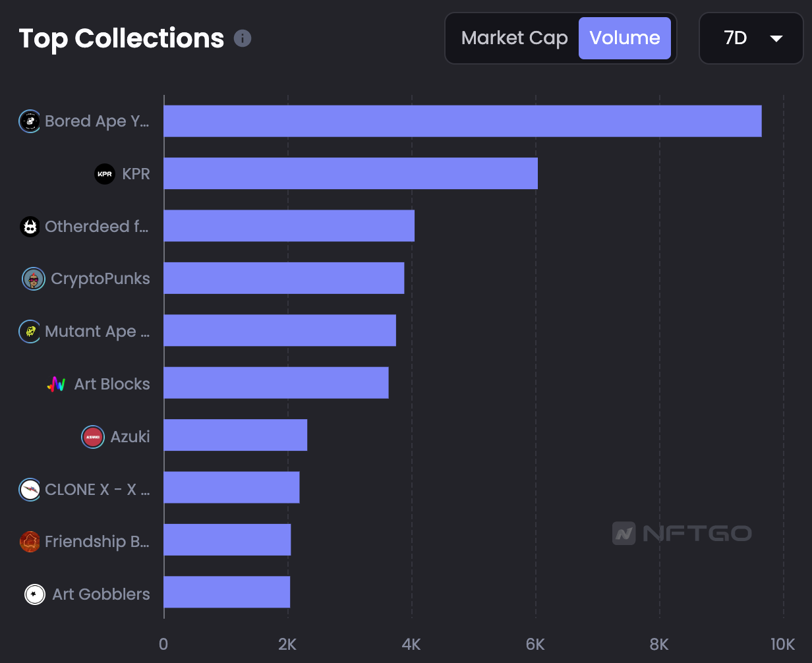Click the NFTGO watermark logo
This screenshot has height=663, width=812.
[x=681, y=533]
